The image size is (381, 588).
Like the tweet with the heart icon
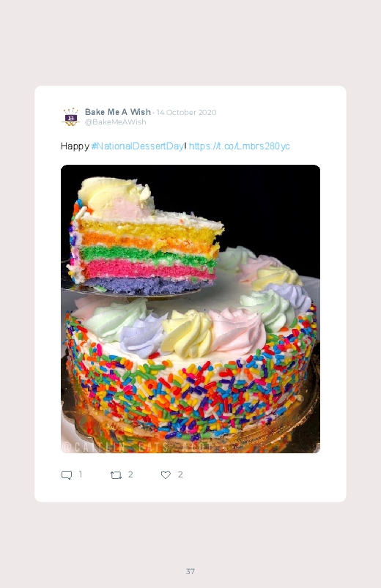166,475
